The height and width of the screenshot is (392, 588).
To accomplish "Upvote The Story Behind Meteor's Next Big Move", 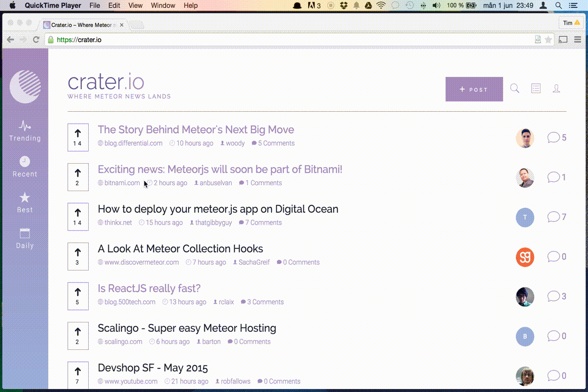I will (78, 137).
